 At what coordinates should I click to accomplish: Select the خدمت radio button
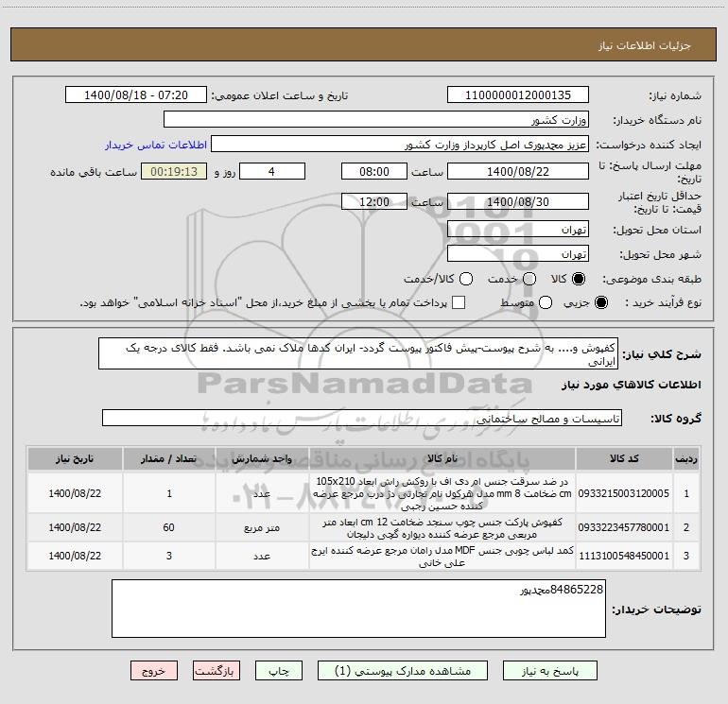pyautogui.click(x=529, y=279)
